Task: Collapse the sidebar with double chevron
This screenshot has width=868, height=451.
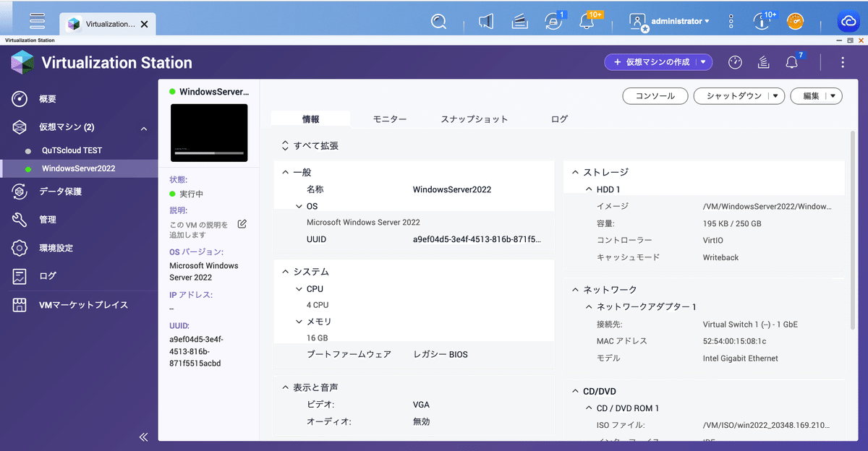Action: [143, 437]
